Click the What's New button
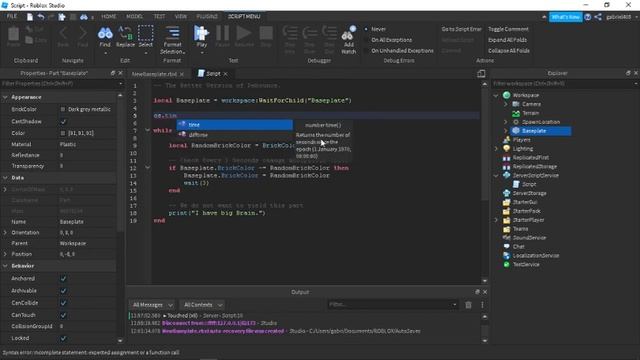 click(565, 17)
